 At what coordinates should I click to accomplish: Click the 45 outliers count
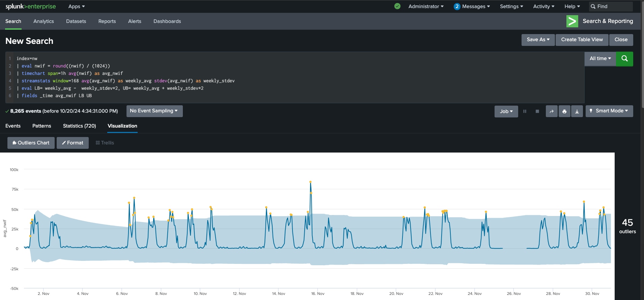627,226
